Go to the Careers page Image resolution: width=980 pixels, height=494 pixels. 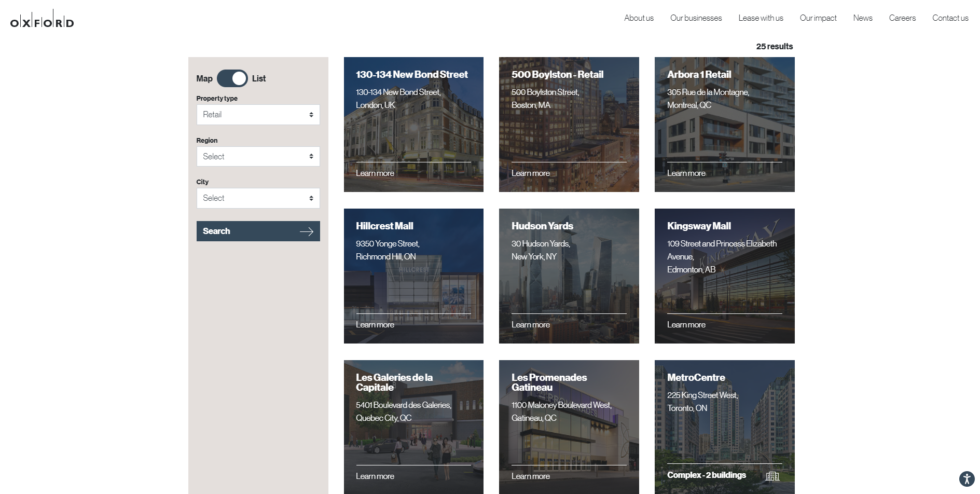pos(902,18)
